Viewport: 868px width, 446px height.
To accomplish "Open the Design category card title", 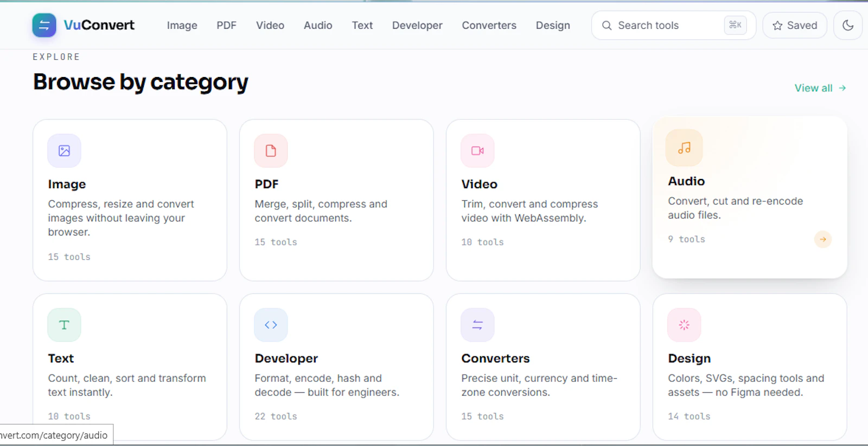I will (689, 358).
